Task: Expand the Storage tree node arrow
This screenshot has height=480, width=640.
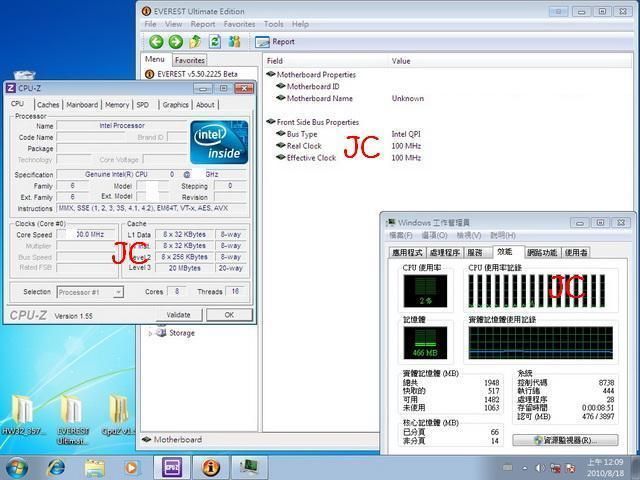Action: [x=150, y=333]
